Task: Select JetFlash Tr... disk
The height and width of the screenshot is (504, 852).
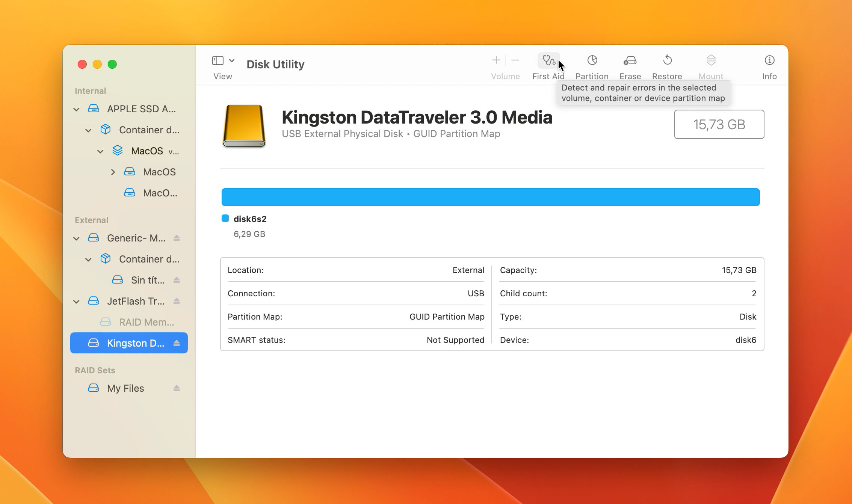Action: [x=129, y=301]
